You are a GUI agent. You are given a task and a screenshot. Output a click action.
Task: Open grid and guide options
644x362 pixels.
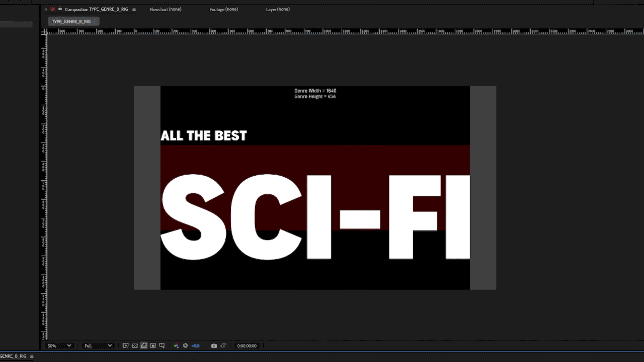tap(162, 346)
